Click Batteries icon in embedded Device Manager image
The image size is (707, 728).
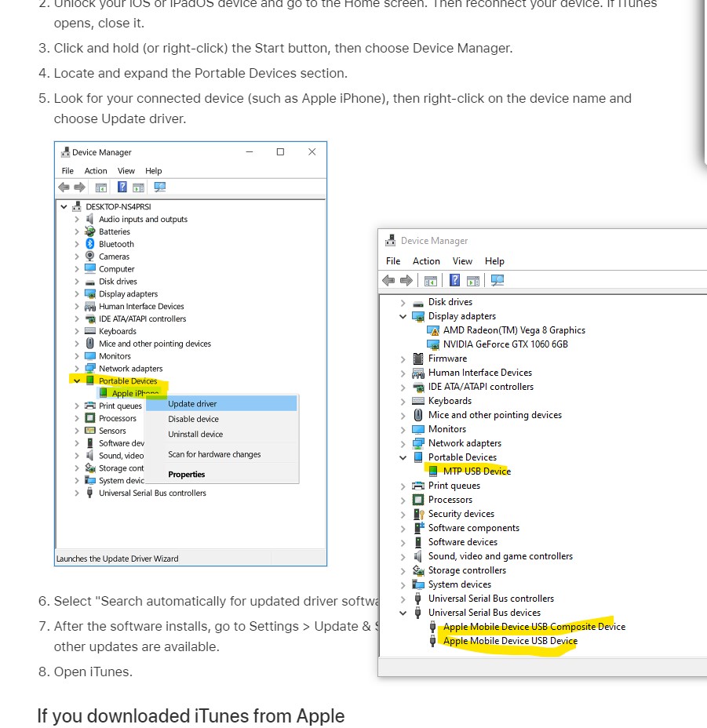tap(89, 231)
